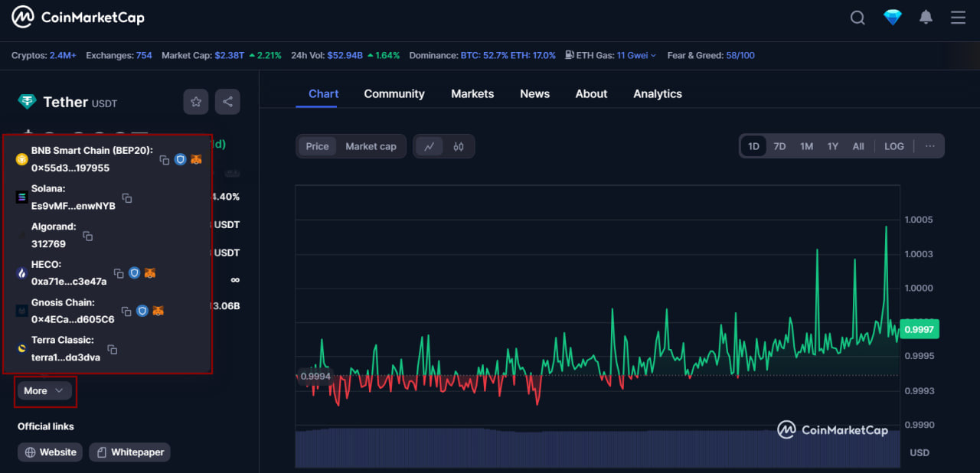Click the Terra Classic address terra1...da3dva
The image size is (980, 473).
pyautogui.click(x=66, y=357)
